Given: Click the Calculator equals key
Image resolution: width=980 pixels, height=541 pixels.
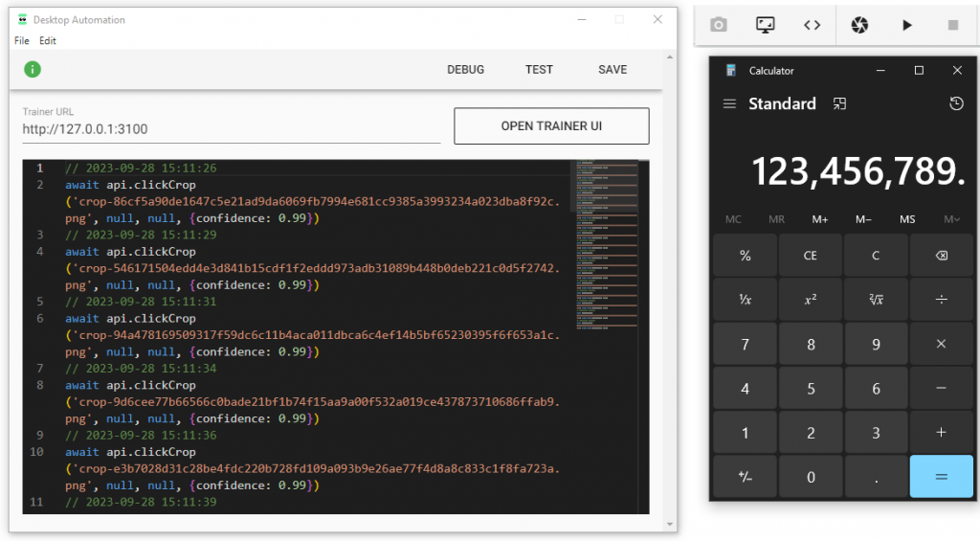Looking at the screenshot, I should (x=942, y=477).
